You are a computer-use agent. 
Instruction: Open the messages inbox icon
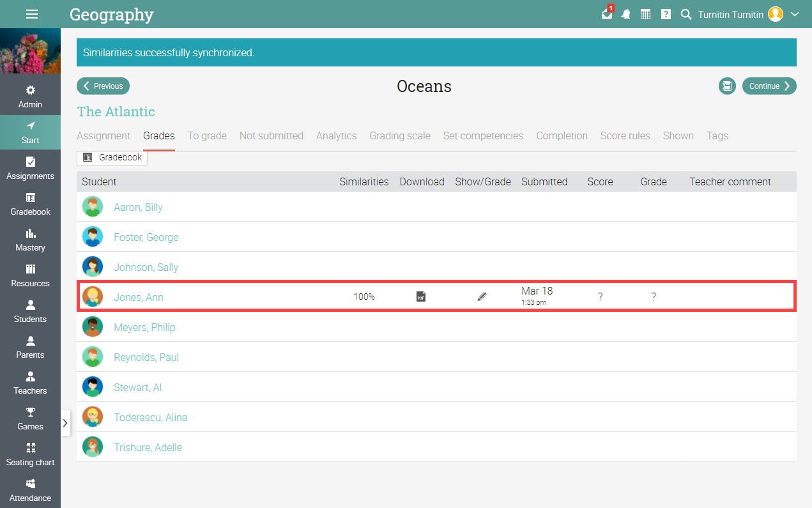(x=607, y=14)
